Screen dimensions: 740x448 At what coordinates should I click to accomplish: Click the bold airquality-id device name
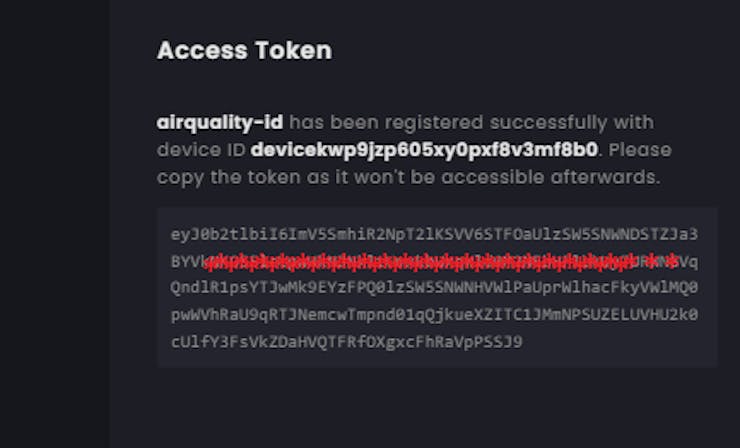pos(220,123)
